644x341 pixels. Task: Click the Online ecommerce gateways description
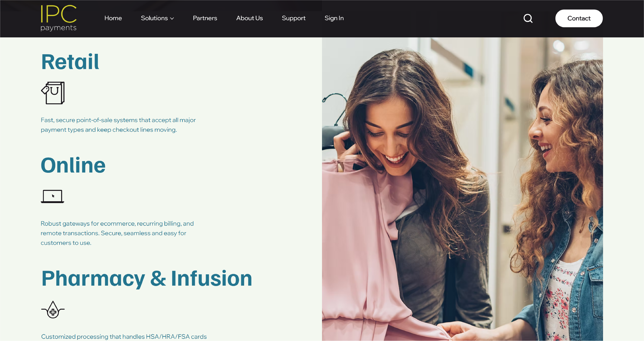117,233
